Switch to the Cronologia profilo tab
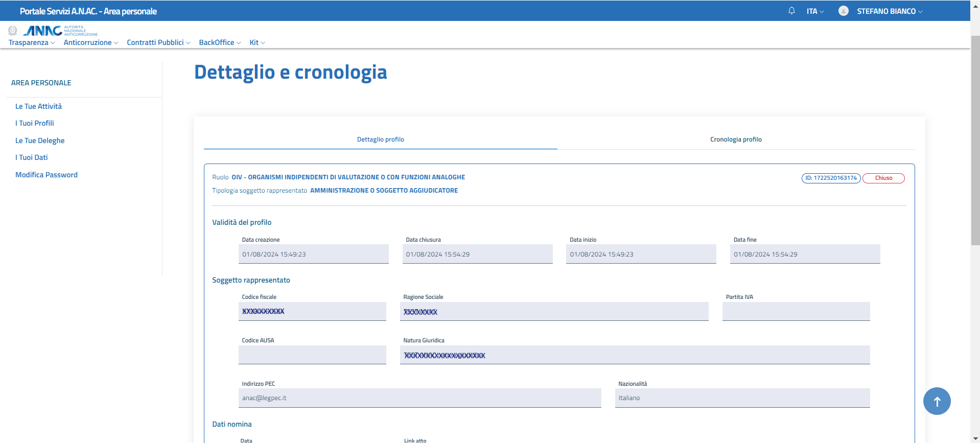Viewport: 980px width, 443px height. point(736,139)
